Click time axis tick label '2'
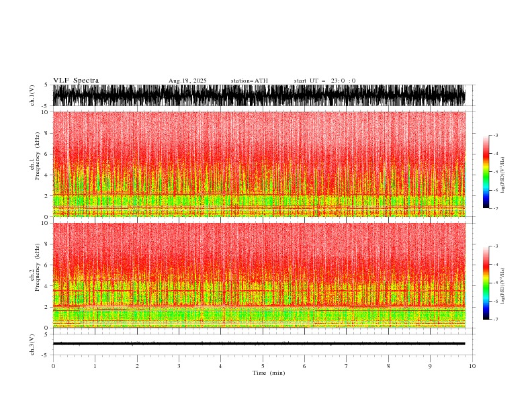The height and width of the screenshot is (411, 532). pyautogui.click(x=137, y=366)
